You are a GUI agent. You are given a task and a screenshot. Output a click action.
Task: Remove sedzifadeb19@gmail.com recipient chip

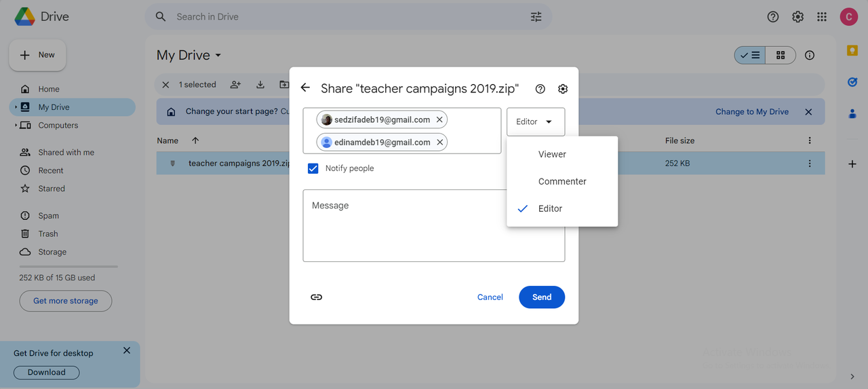[x=439, y=119]
